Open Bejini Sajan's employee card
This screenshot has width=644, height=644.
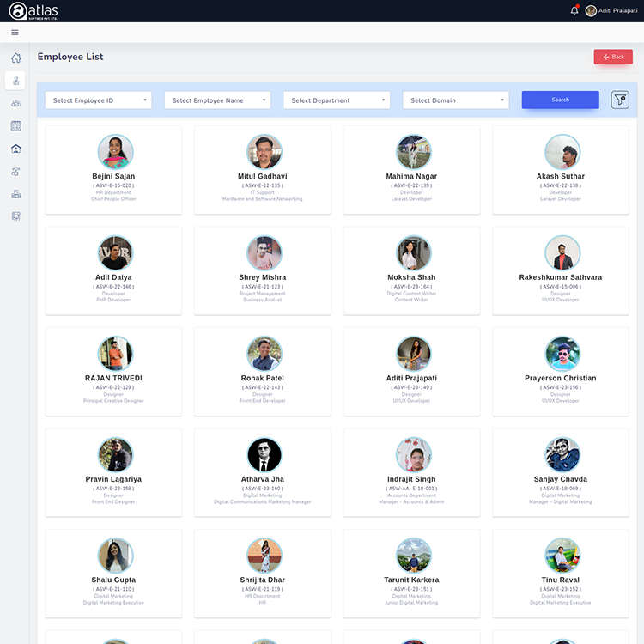tap(114, 168)
